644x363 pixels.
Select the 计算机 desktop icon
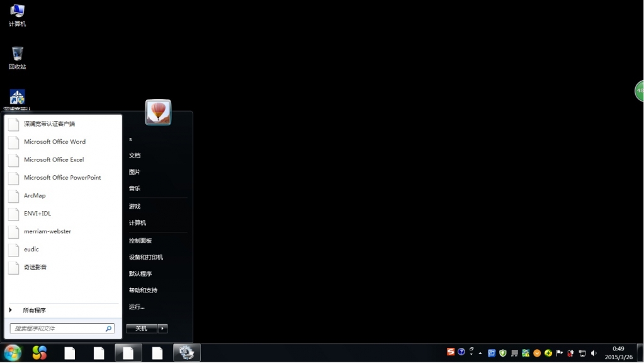pyautogui.click(x=18, y=15)
